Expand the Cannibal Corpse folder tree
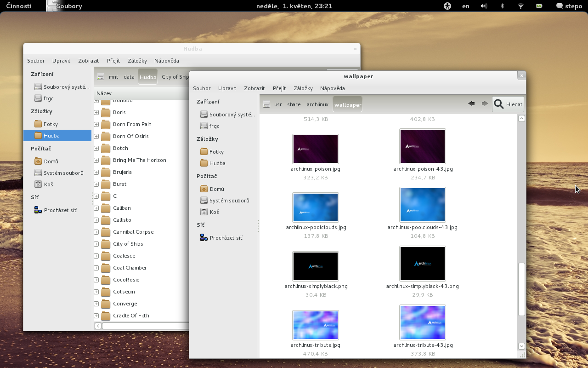This screenshot has width=588, height=368. [x=96, y=232]
